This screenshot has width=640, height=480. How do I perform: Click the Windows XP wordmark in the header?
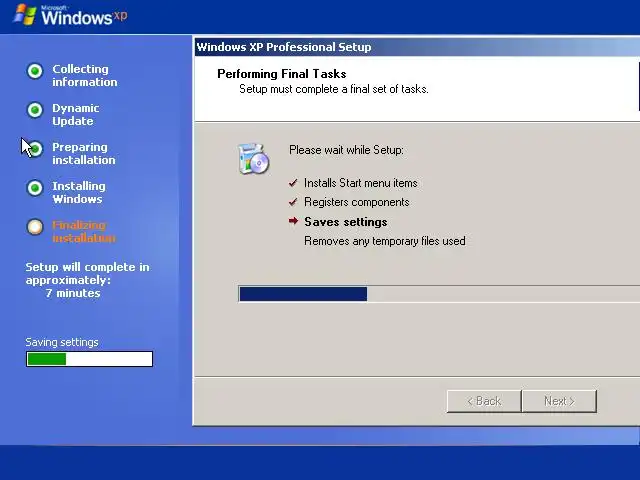(84, 17)
